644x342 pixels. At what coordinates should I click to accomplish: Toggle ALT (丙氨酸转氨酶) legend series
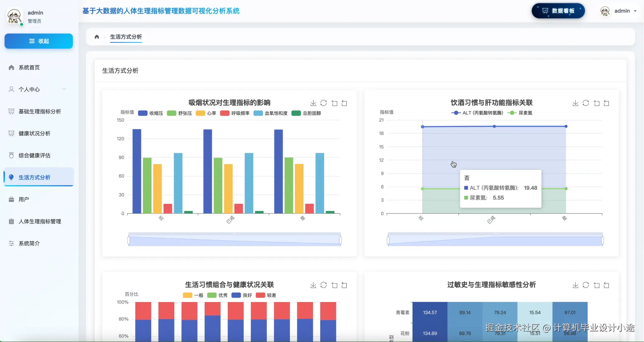477,113
